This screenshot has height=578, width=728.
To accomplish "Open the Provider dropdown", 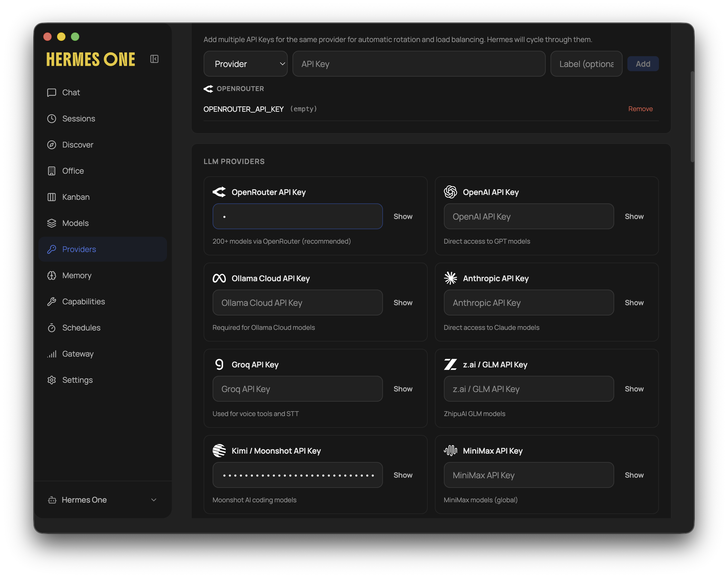I will [245, 64].
